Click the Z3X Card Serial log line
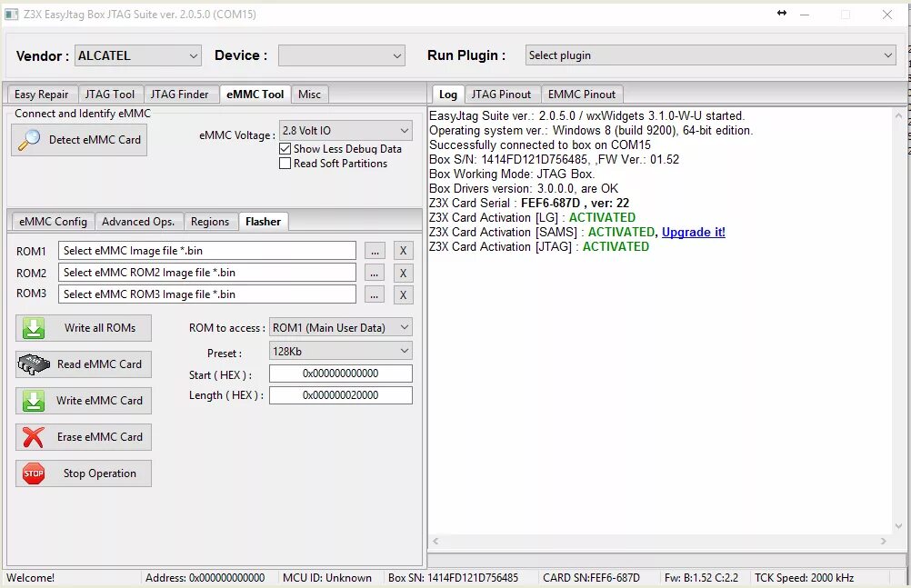This screenshot has height=588, width=911. point(529,203)
